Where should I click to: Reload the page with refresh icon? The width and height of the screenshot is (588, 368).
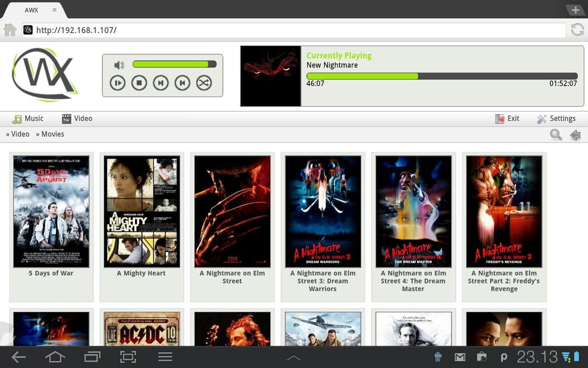577,30
